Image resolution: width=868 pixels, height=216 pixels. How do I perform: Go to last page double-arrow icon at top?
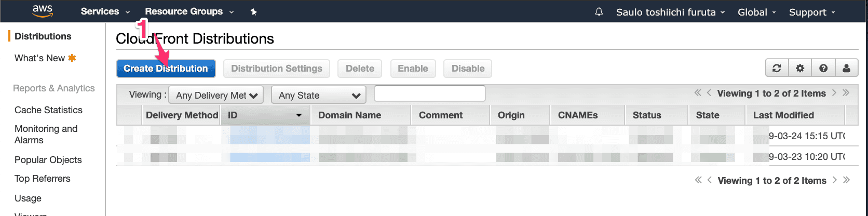[x=846, y=93]
